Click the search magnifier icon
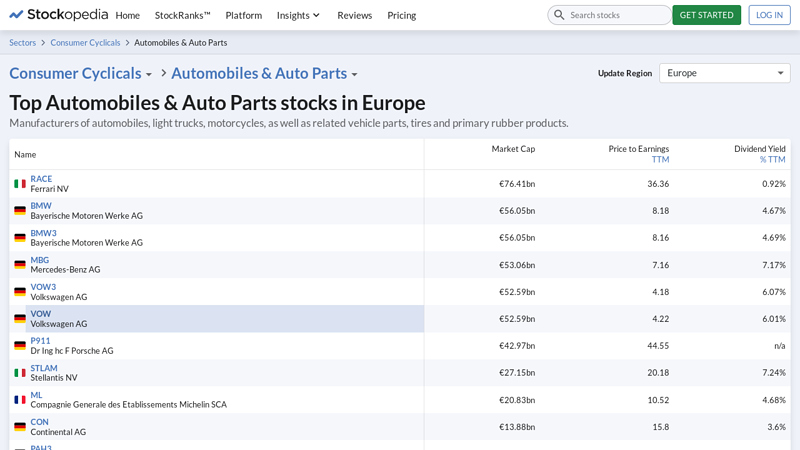This screenshot has width=800, height=450. (559, 15)
